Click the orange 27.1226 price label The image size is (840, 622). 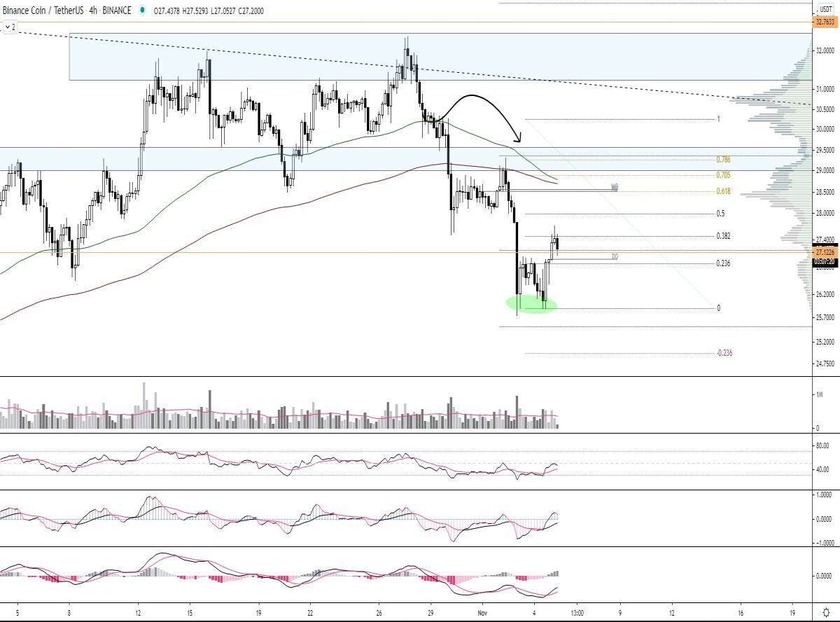click(826, 252)
